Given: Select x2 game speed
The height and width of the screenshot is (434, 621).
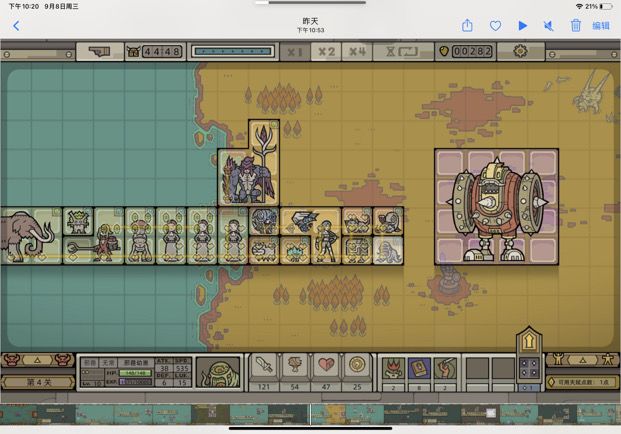Looking at the screenshot, I should (326, 52).
